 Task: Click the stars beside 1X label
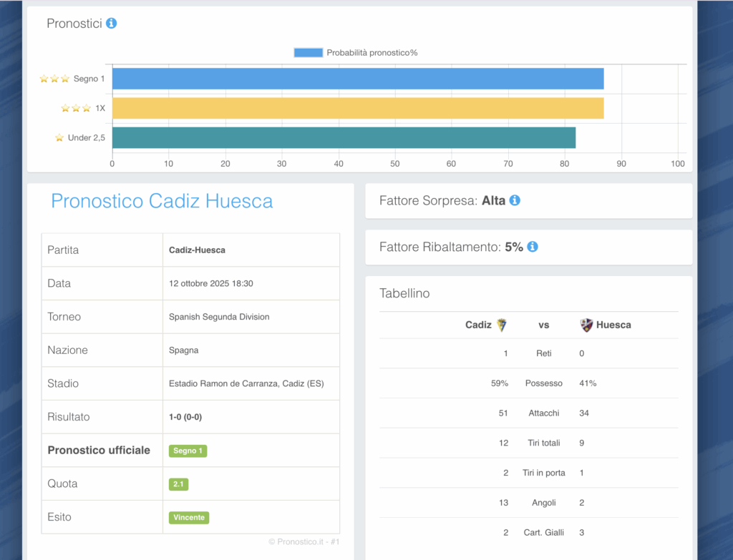(x=76, y=108)
